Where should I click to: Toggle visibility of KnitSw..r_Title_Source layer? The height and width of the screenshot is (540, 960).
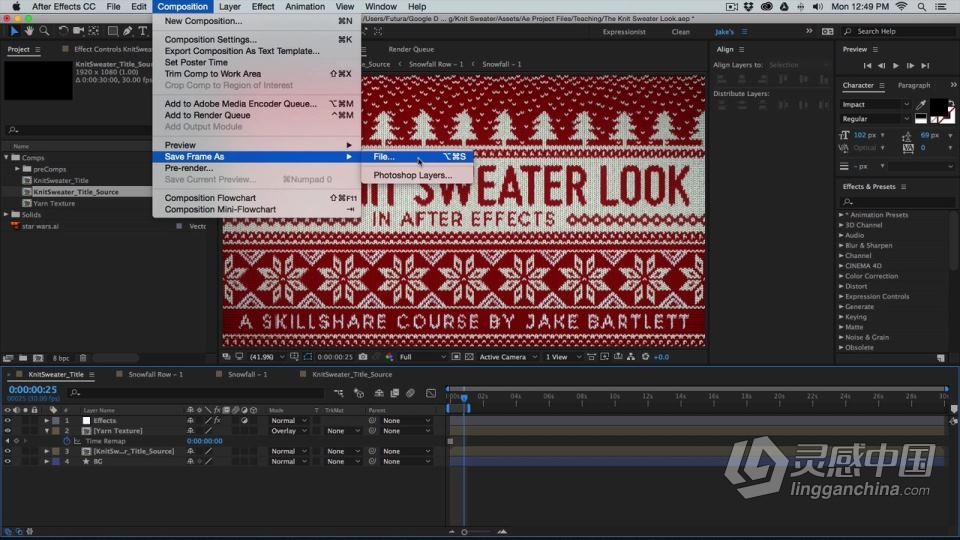coord(7,451)
